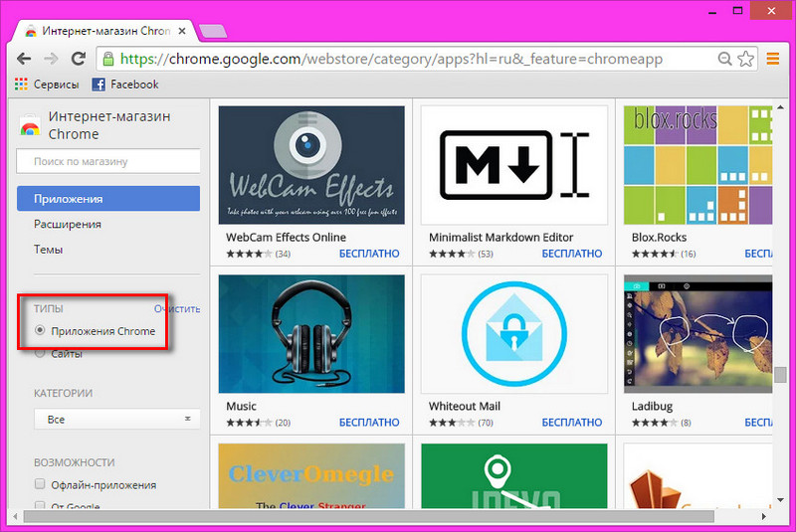
Task: Click the green padlock security icon
Action: pyautogui.click(x=108, y=59)
